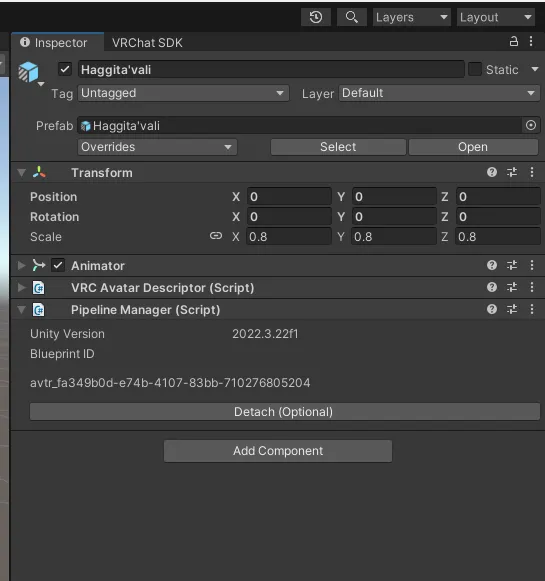Click the Position Y field
The image size is (545, 581).
tap(394, 197)
